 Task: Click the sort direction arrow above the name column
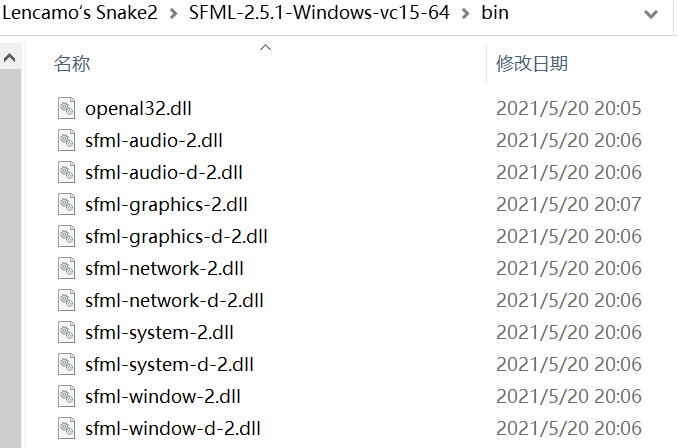[265, 47]
